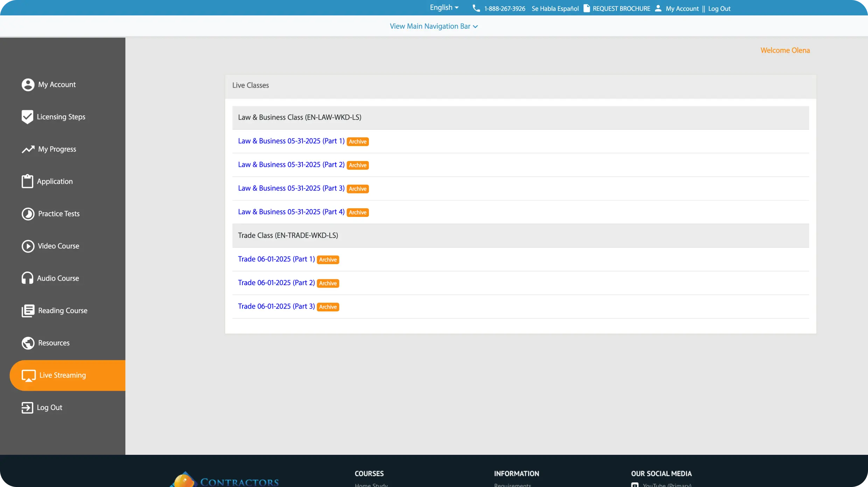This screenshot has height=487, width=868.
Task: Open the English language dropdown
Action: pos(444,8)
